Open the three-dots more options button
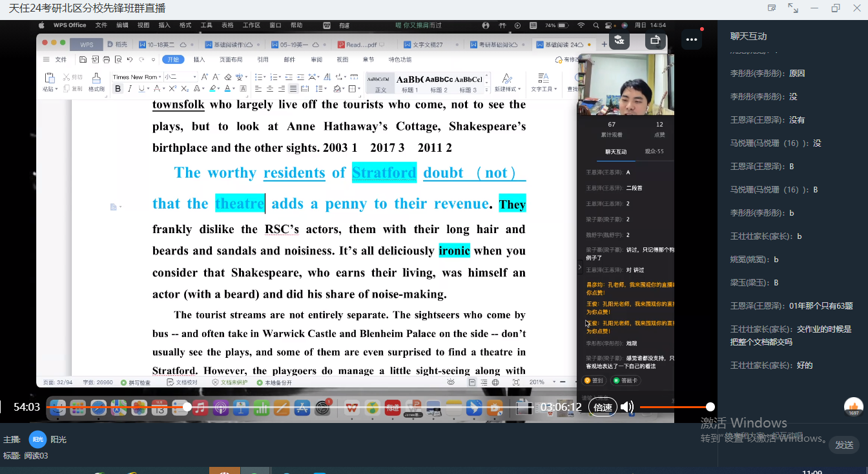The height and width of the screenshot is (474, 868). (692, 39)
